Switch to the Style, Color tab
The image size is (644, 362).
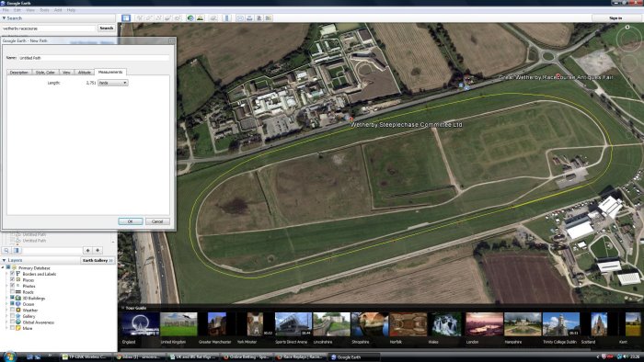[x=45, y=73]
